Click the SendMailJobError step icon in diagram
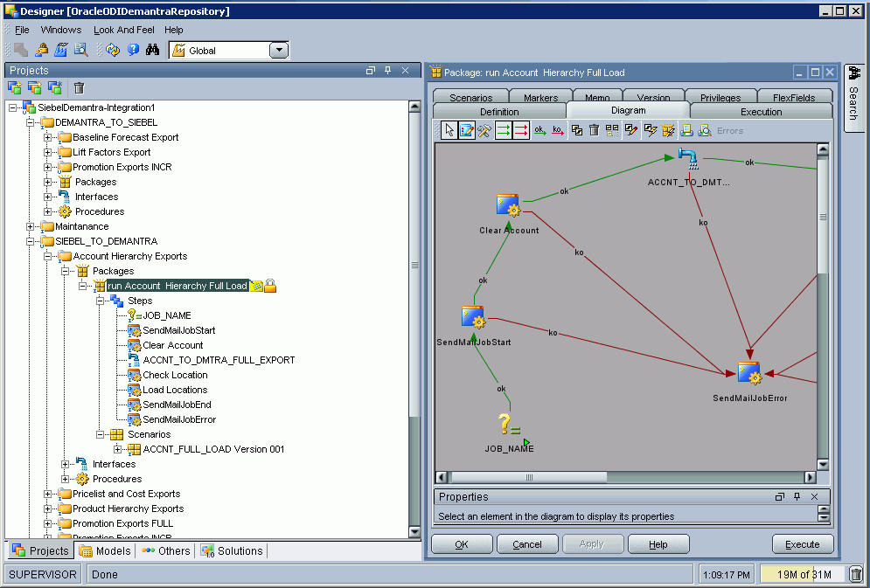This screenshot has width=870, height=588. [749, 373]
